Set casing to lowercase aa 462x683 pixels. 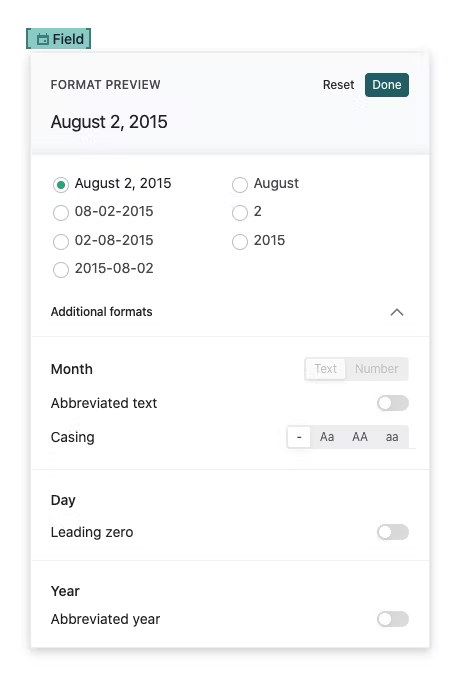(x=392, y=437)
